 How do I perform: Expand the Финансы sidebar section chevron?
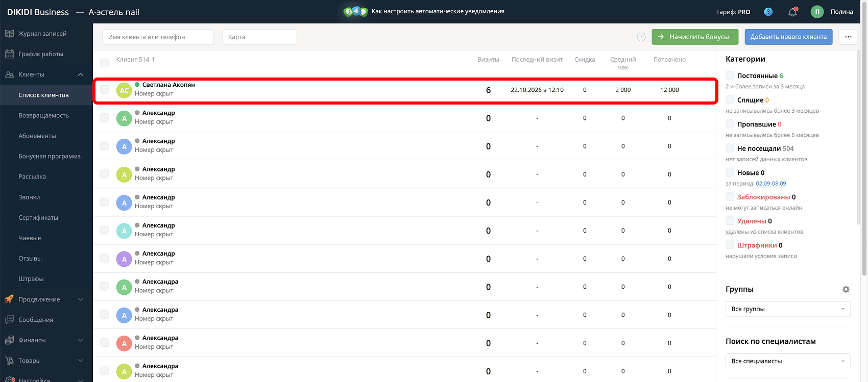[x=81, y=340]
